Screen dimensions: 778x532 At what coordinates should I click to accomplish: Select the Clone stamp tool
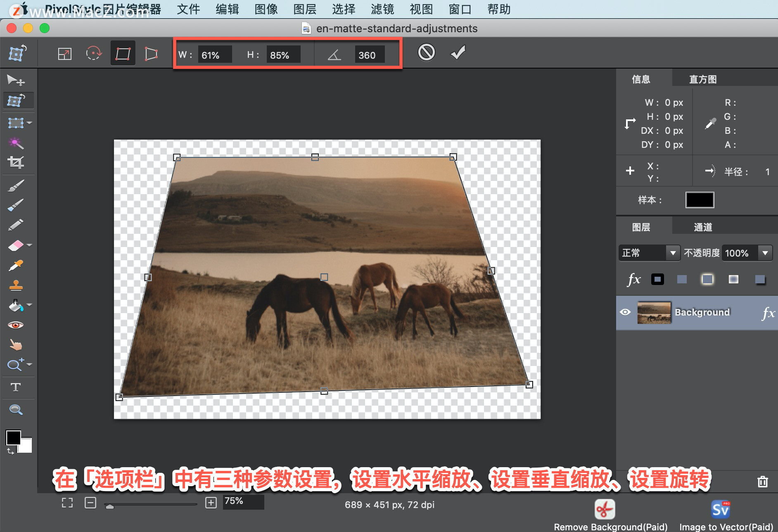tap(16, 285)
